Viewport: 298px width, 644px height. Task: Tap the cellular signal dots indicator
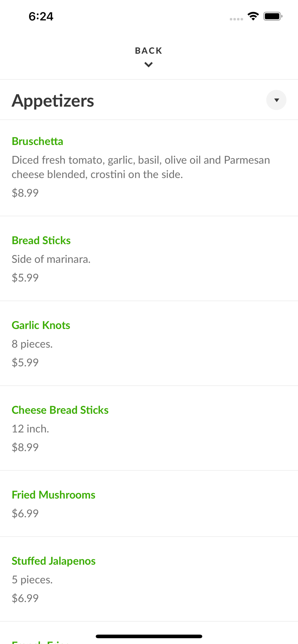coord(236,19)
